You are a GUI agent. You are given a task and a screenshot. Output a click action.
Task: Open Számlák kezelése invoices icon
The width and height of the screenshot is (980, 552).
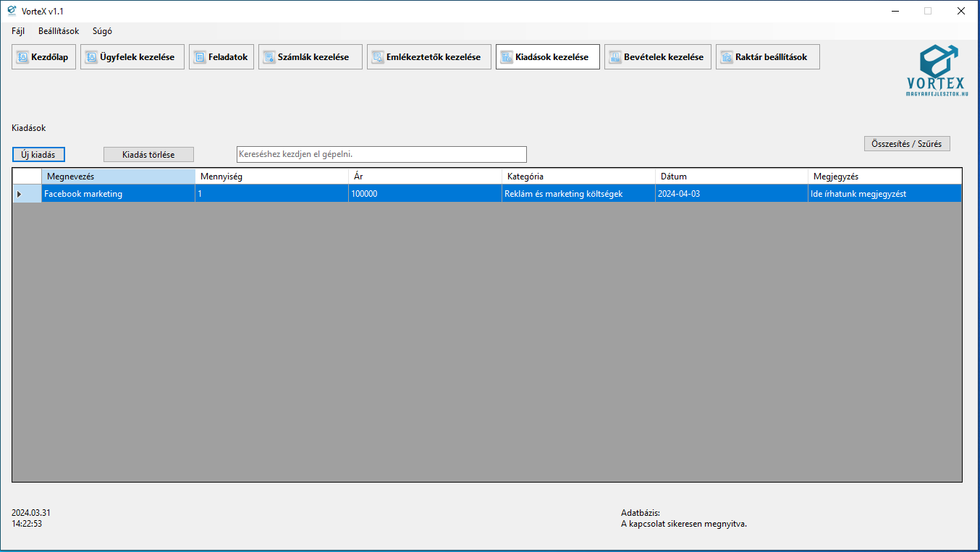point(269,57)
